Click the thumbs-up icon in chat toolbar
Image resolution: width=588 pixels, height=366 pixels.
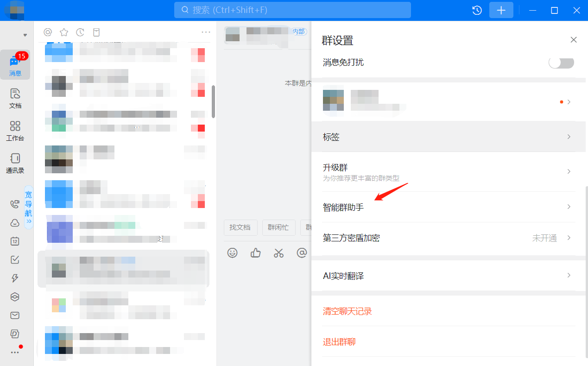point(255,253)
